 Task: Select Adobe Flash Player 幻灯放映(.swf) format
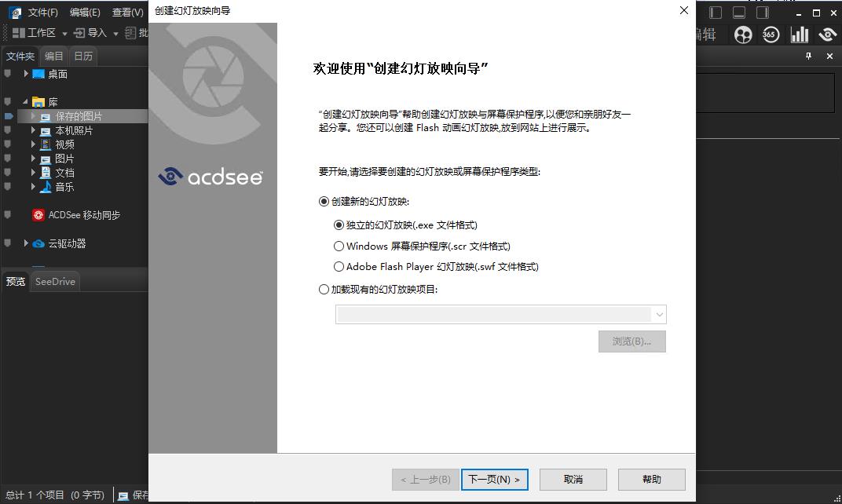point(339,266)
